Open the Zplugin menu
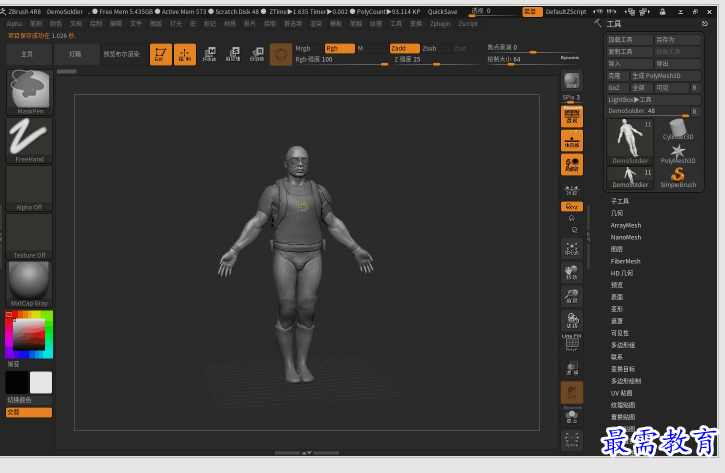 pyautogui.click(x=440, y=24)
